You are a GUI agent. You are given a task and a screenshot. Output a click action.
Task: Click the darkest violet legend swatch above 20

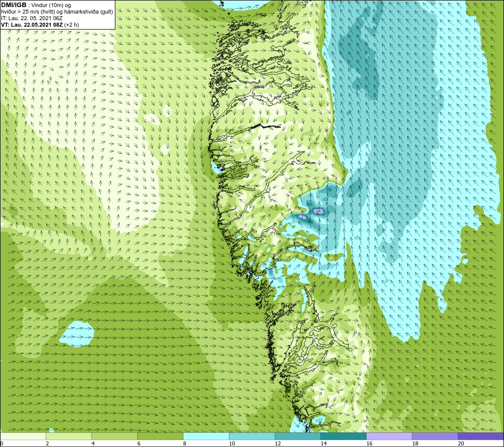480,436
